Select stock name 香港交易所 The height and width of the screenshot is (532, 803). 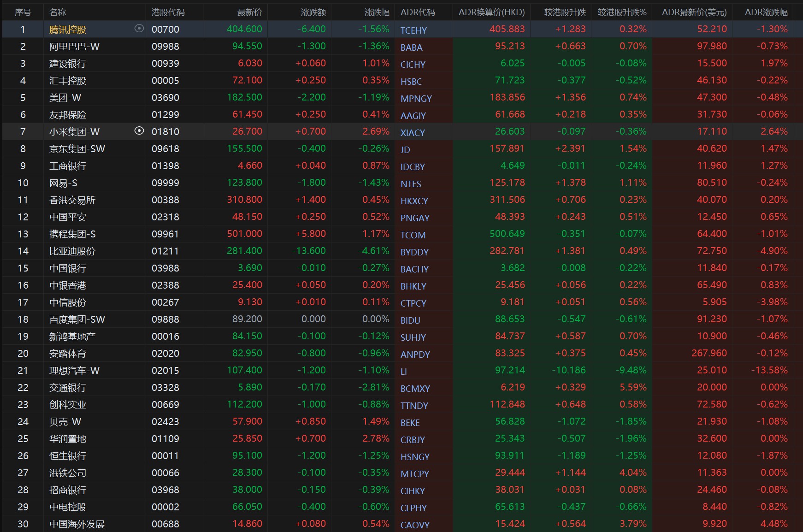72,200
